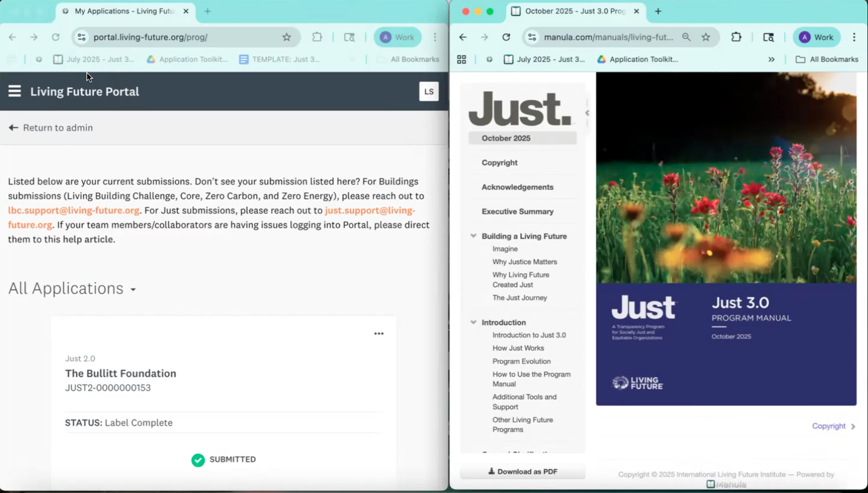Open All Bookmarks folder in the manula window

(827, 59)
